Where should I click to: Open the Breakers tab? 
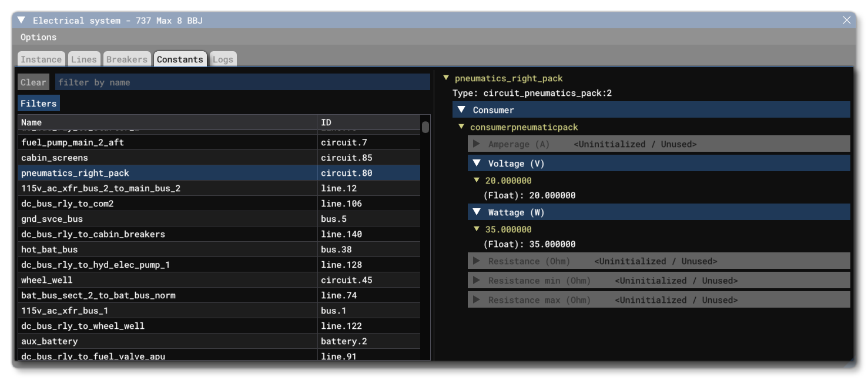pos(127,59)
